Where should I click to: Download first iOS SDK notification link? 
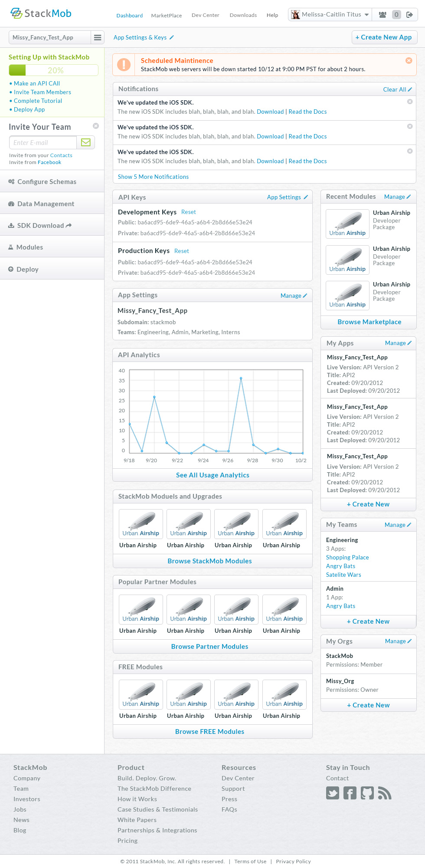(x=270, y=112)
